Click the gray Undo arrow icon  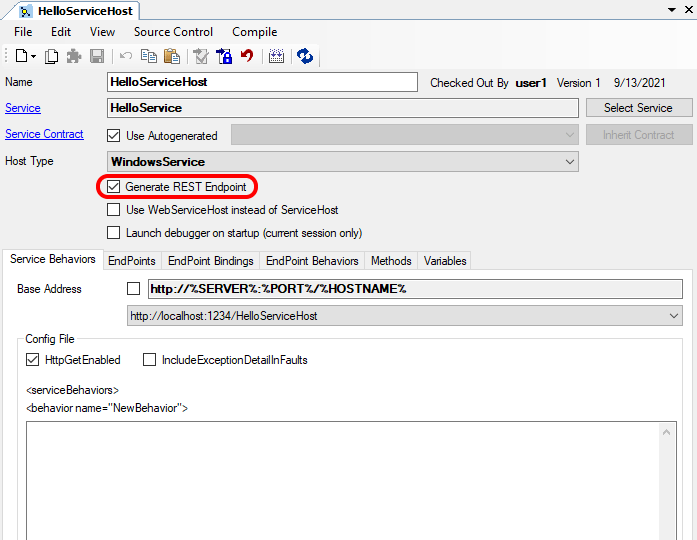click(126, 56)
